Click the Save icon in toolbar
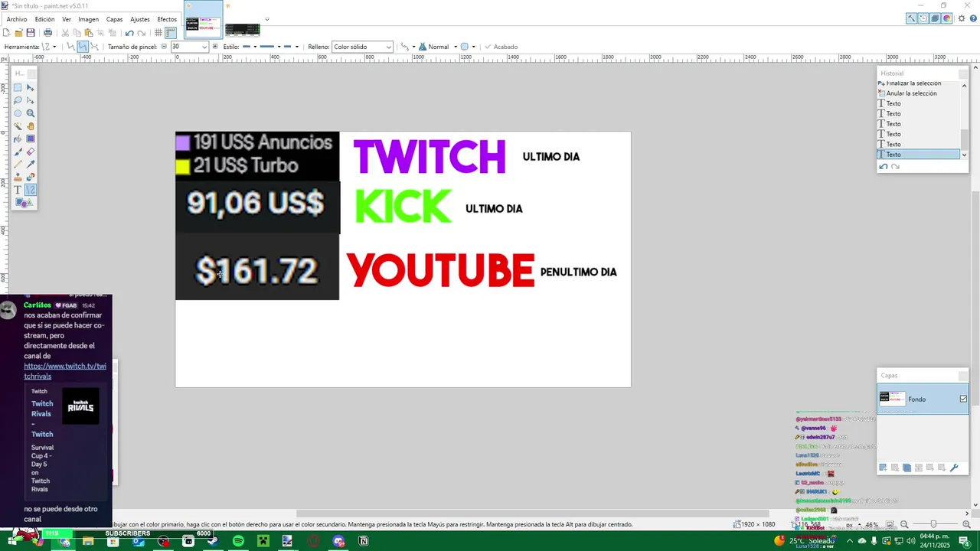Viewport: 980px width, 551px height. 31,33
